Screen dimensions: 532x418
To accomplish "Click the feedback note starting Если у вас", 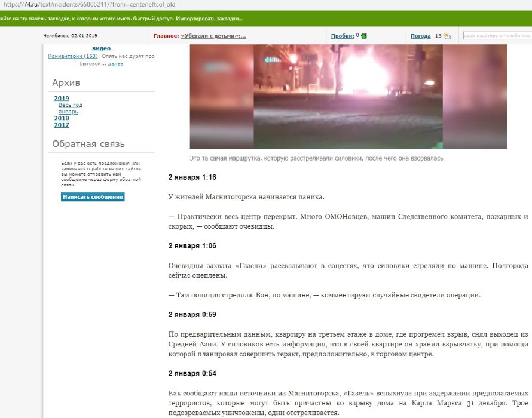I will coord(102,174).
